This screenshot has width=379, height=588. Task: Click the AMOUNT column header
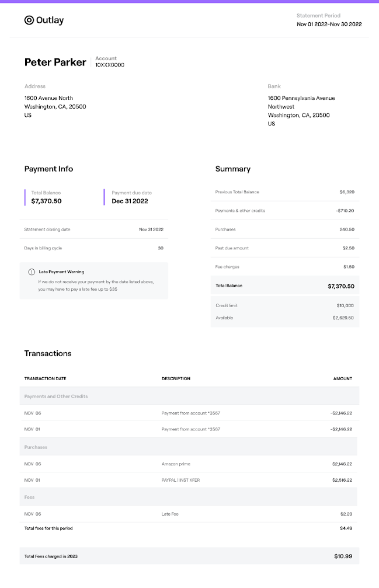342,378
